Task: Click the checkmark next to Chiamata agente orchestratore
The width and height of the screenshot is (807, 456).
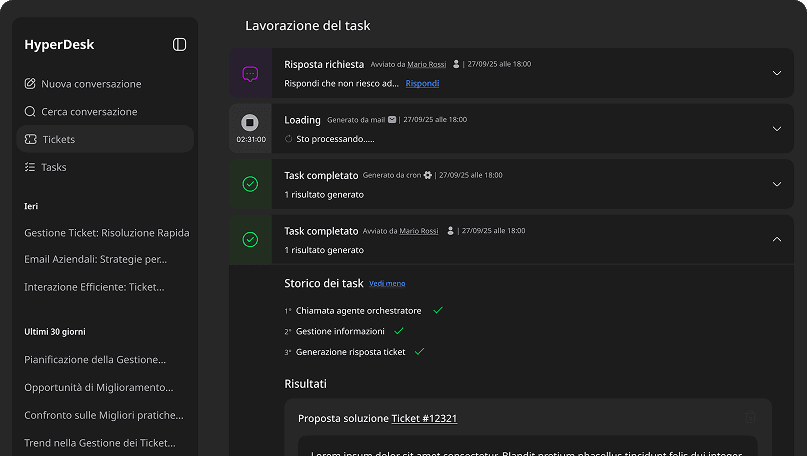Action: pyautogui.click(x=438, y=311)
